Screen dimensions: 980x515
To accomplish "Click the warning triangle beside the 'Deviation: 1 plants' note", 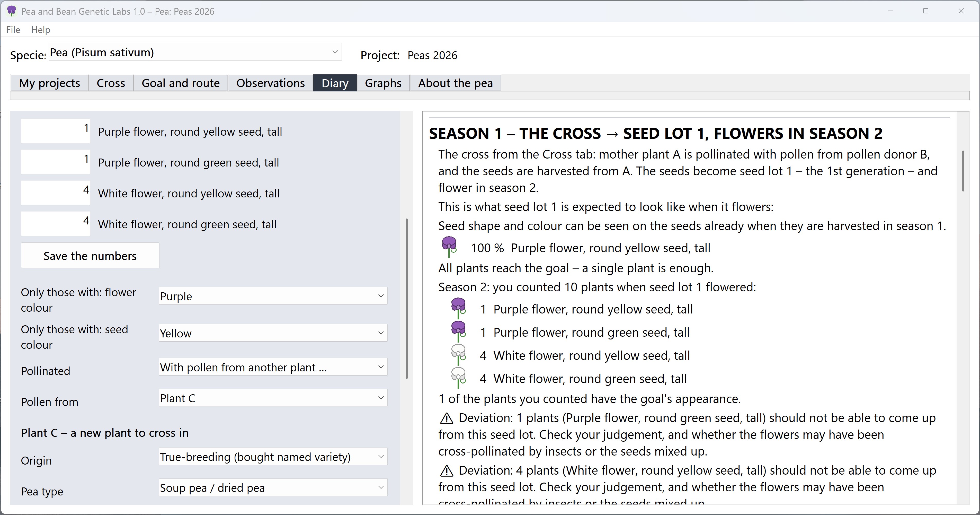I will click(447, 418).
